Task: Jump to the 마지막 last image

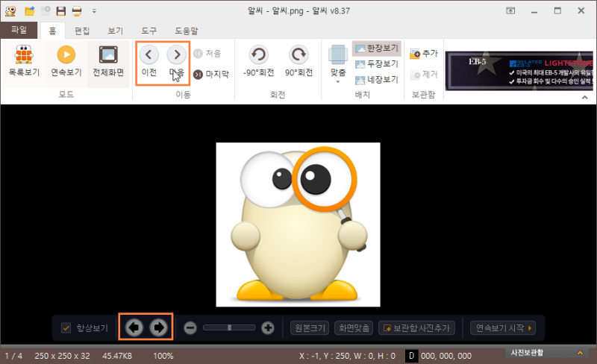Action: coord(211,75)
